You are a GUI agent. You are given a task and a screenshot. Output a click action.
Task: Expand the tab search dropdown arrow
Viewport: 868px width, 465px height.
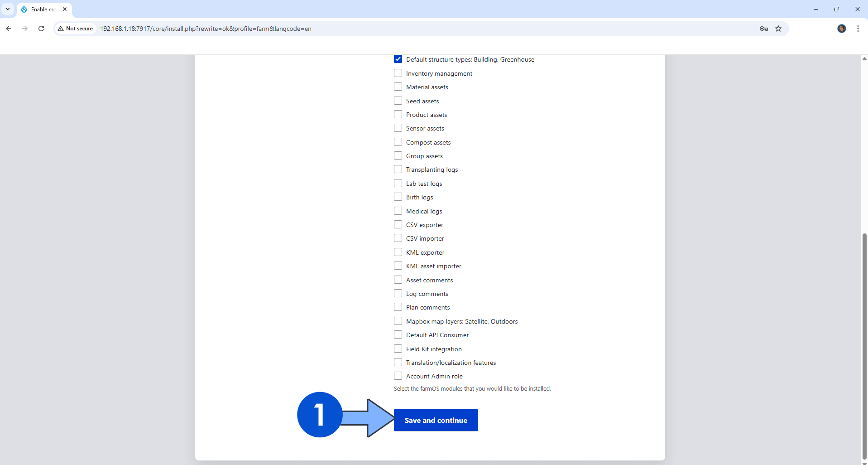click(8, 9)
